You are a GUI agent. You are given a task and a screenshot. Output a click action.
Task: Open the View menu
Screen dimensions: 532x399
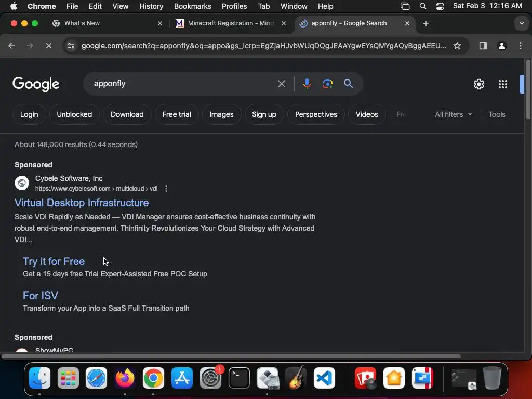tap(120, 6)
